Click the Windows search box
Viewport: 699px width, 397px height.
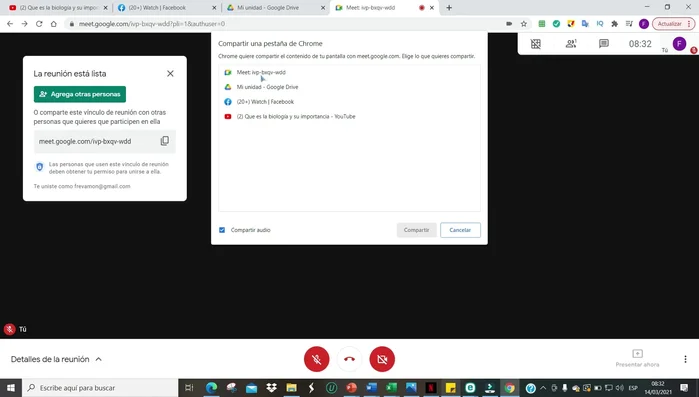pos(100,388)
